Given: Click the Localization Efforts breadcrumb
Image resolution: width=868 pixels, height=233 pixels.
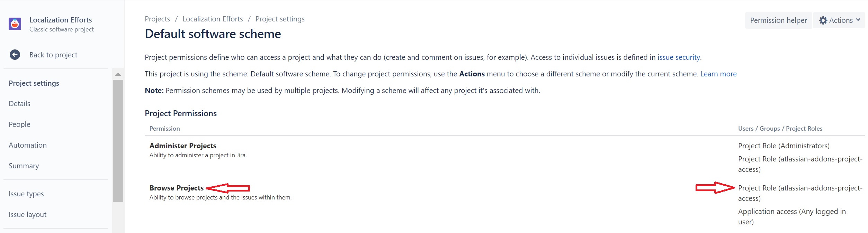Looking at the screenshot, I should tap(213, 19).
